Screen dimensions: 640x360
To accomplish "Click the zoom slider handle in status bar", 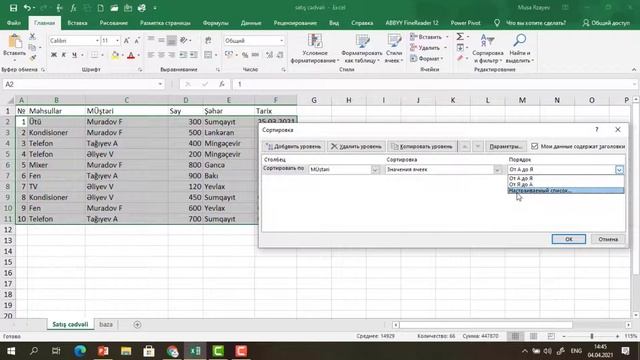I will (x=592, y=336).
